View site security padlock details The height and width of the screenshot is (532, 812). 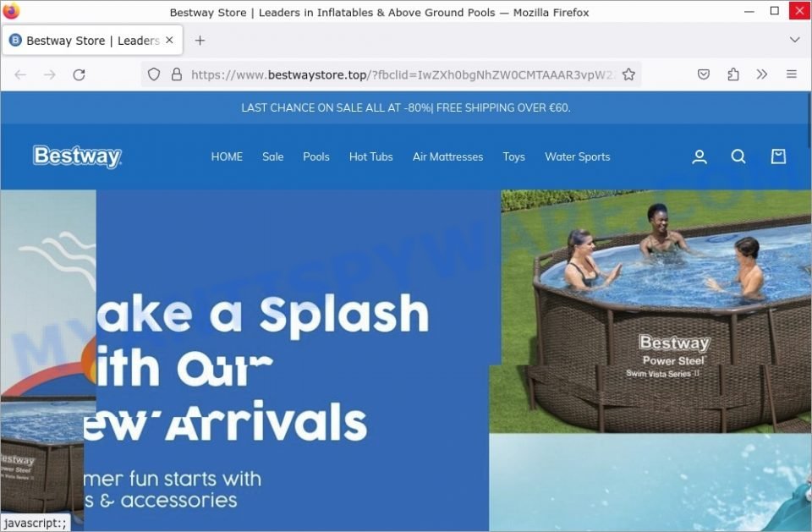177,74
